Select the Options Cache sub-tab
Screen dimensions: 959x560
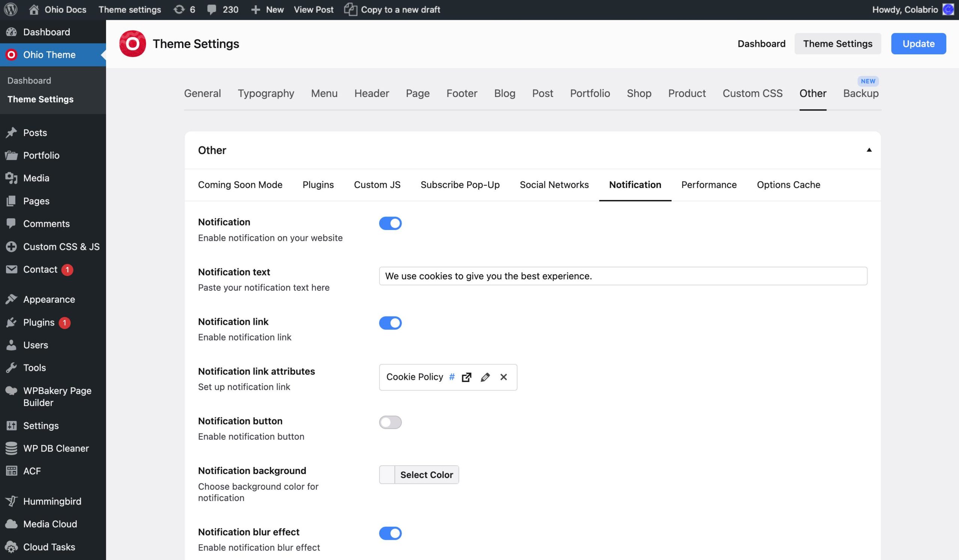[x=788, y=185]
